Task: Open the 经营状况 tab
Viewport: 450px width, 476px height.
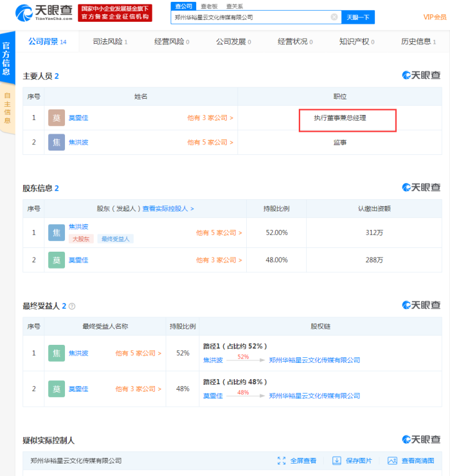Action: [295, 42]
